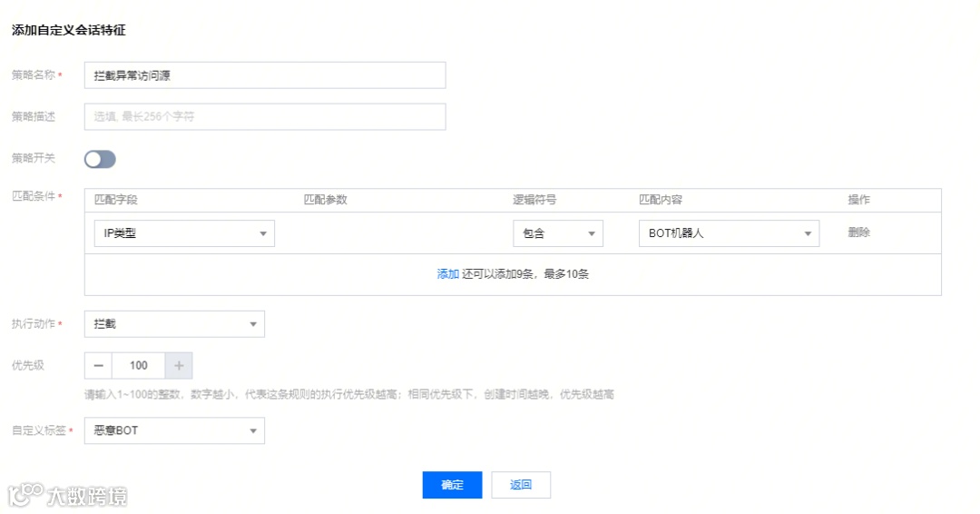Image resolution: width=980 pixels, height=514 pixels.
Task: Open the 包含 logic operator dropdown
Action: [x=558, y=233]
